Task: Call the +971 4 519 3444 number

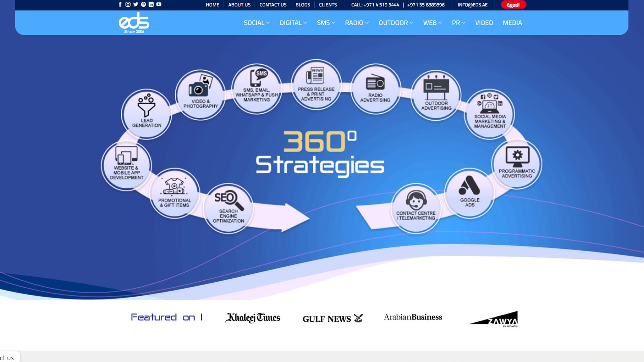Action: 382,5
